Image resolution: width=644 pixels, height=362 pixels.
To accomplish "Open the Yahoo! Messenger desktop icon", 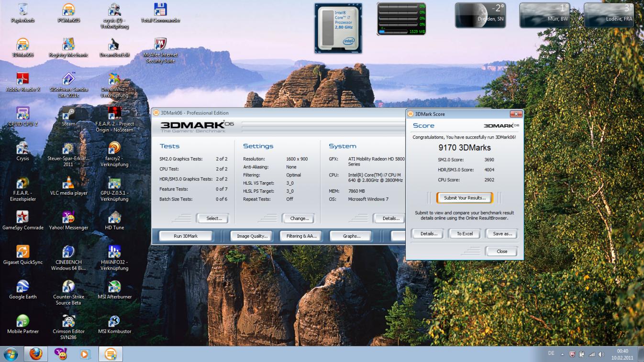I will tap(68, 220).
